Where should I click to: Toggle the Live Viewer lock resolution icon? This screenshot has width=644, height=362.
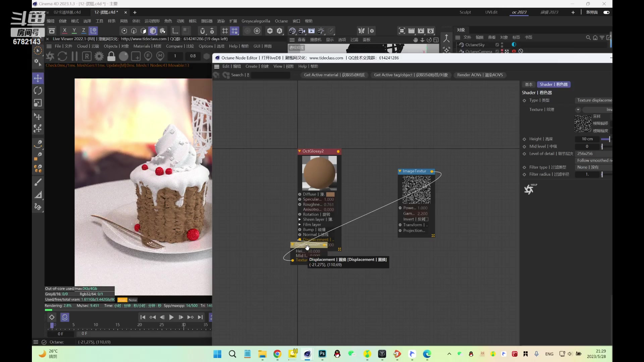[x=111, y=56]
